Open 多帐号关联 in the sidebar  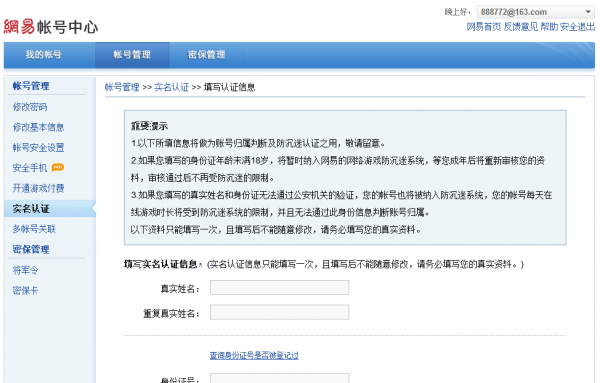click(34, 229)
